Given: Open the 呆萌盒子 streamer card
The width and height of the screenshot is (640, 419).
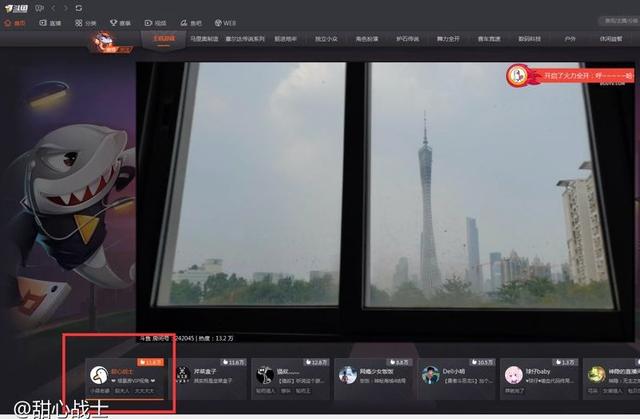Looking at the screenshot, I should 209,379.
